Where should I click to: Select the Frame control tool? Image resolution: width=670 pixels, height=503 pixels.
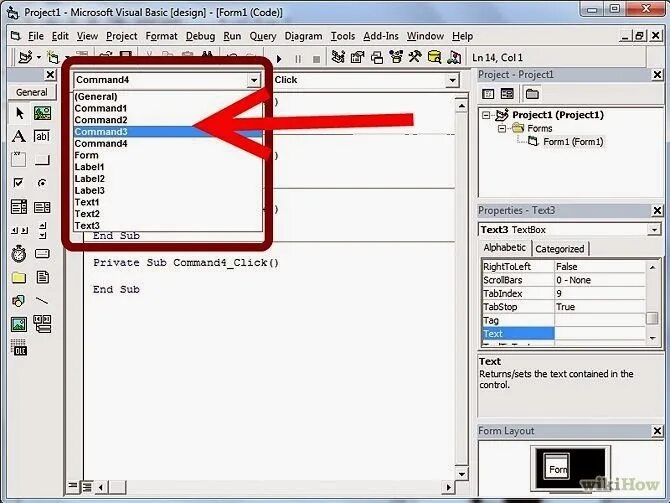[18, 159]
